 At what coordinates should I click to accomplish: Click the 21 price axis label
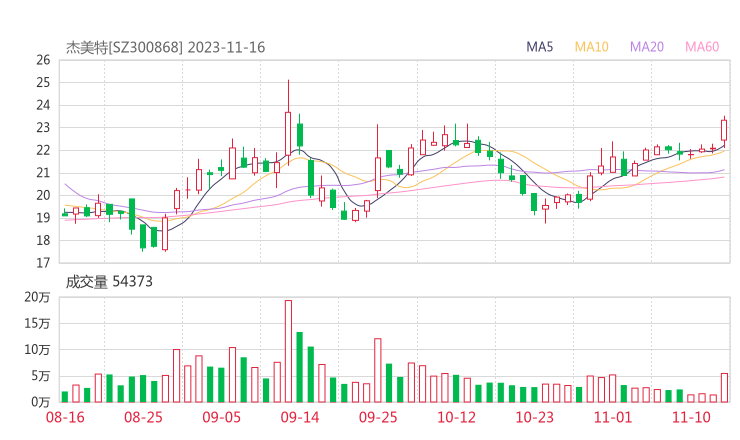tap(43, 173)
